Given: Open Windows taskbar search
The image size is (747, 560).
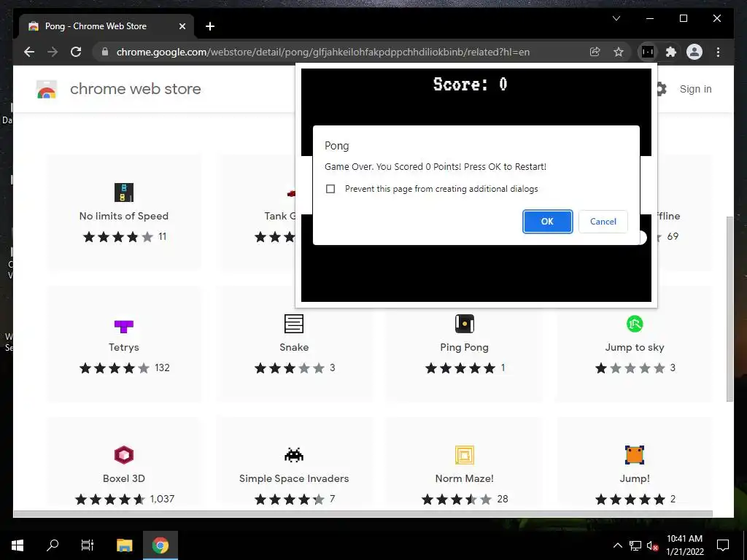Looking at the screenshot, I should pyautogui.click(x=53, y=545).
